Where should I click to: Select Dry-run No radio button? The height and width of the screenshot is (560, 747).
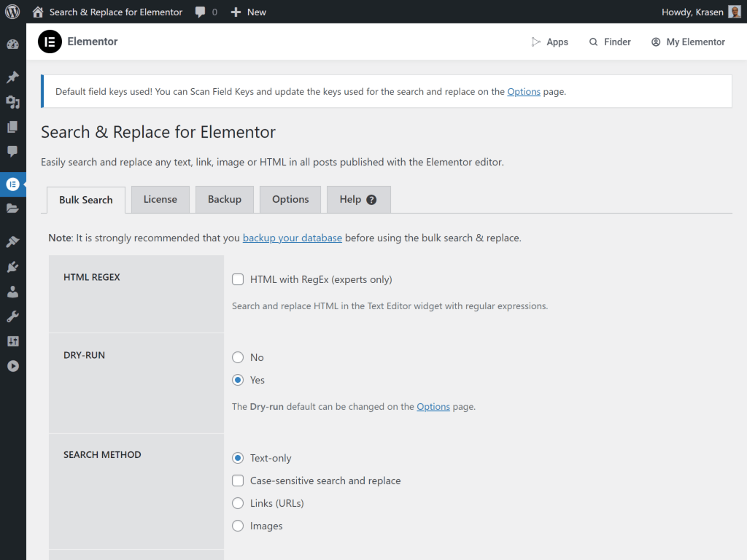point(238,357)
